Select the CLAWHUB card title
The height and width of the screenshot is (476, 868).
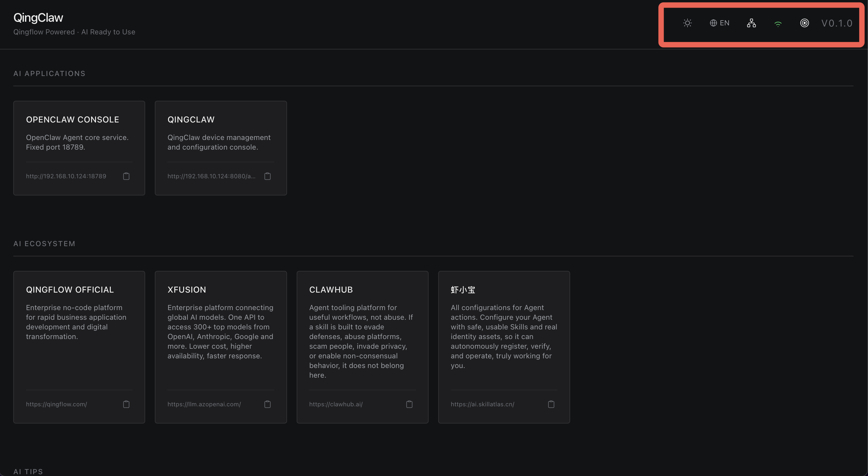click(331, 290)
